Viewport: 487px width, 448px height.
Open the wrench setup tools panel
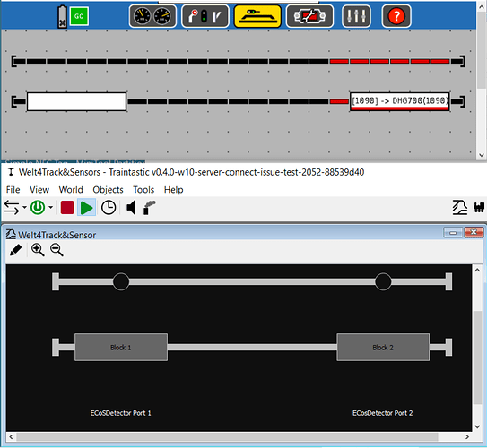pyautogui.click(x=309, y=16)
